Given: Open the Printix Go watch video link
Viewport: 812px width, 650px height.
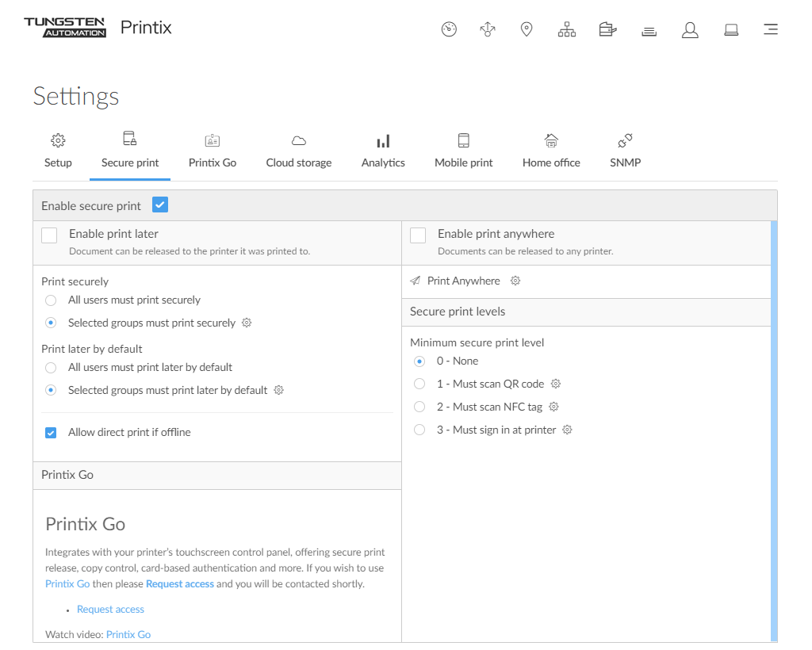Looking at the screenshot, I should (x=128, y=635).
